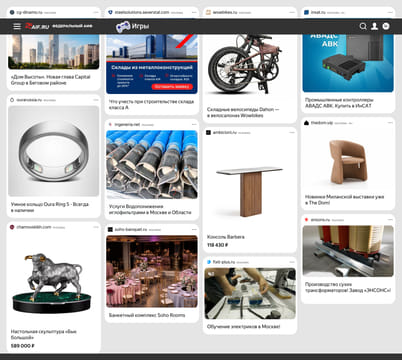Open the search magnifier icon in the header
Screen dimensions: 402x360
coord(363,26)
